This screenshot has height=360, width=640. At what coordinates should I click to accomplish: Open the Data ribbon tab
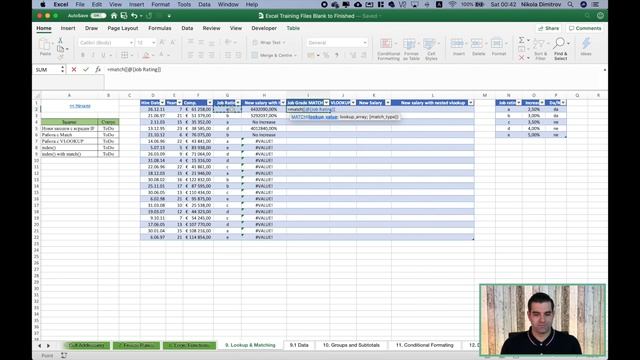(187, 28)
